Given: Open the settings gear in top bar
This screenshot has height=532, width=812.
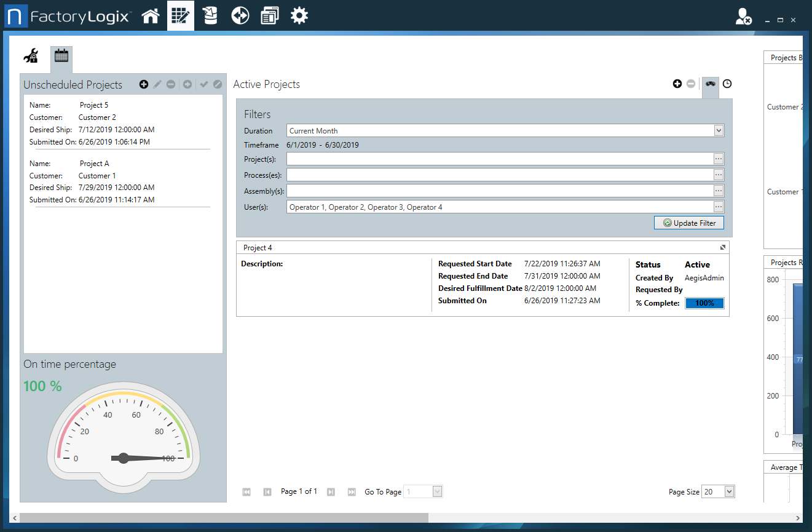Looking at the screenshot, I should click(x=299, y=16).
